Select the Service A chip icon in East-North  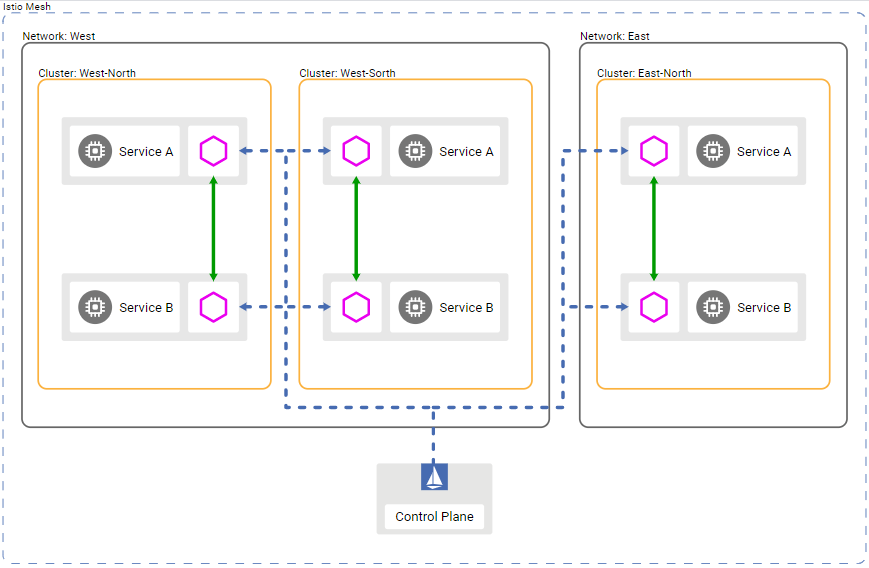[x=713, y=151]
